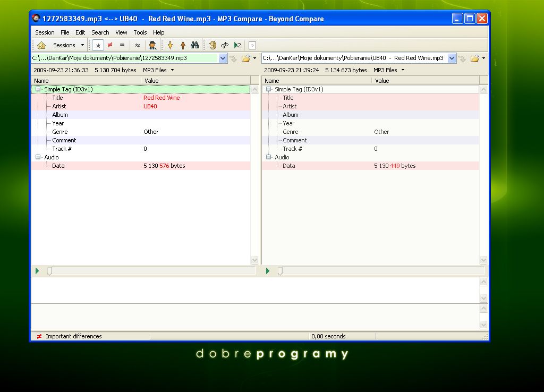Open the Search menu

point(100,32)
